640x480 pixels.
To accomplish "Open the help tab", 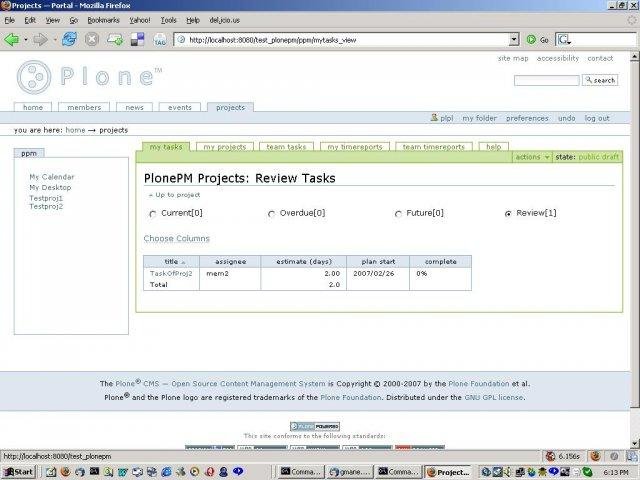I will (493, 147).
